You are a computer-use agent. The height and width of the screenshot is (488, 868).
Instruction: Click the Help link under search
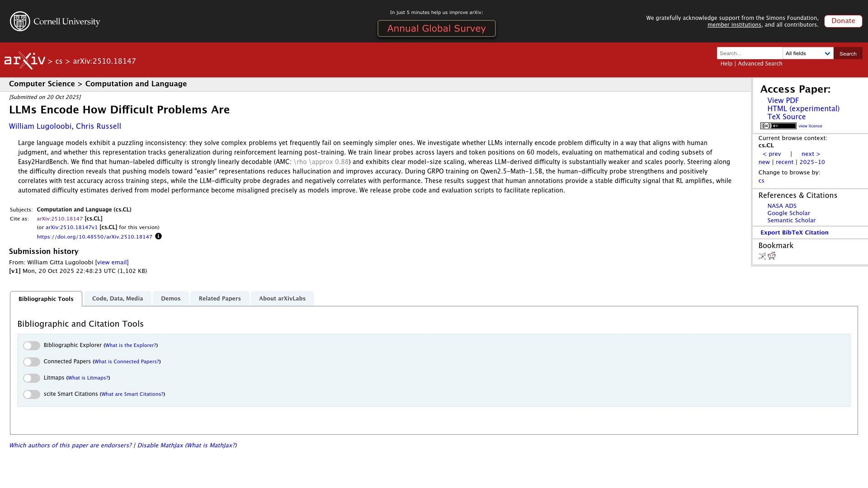click(726, 64)
